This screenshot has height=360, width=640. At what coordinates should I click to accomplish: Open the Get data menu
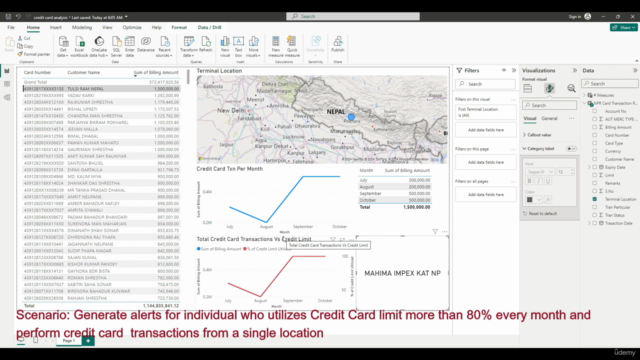(x=63, y=47)
